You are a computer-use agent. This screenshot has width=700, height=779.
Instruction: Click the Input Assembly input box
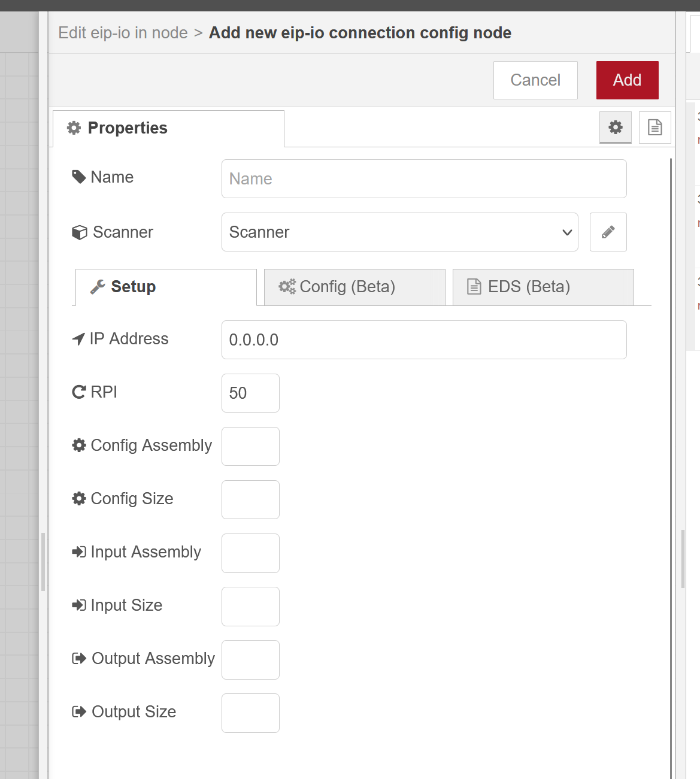point(250,553)
